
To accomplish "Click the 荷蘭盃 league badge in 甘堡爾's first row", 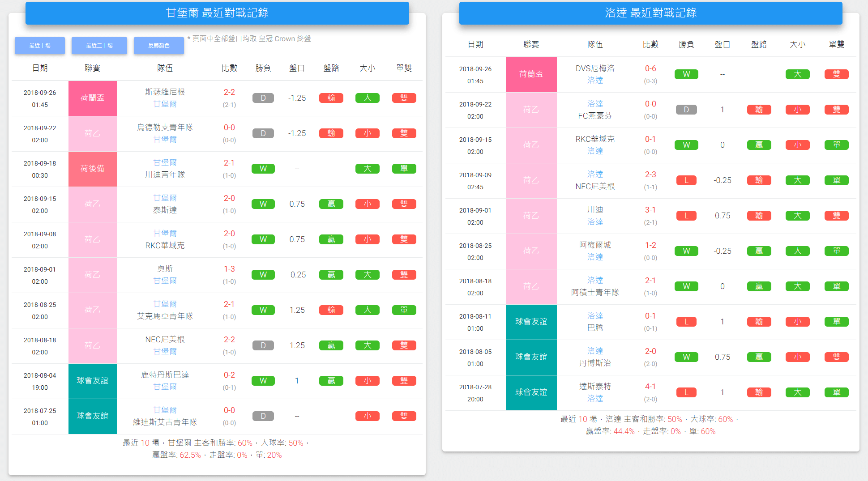I will (92, 98).
